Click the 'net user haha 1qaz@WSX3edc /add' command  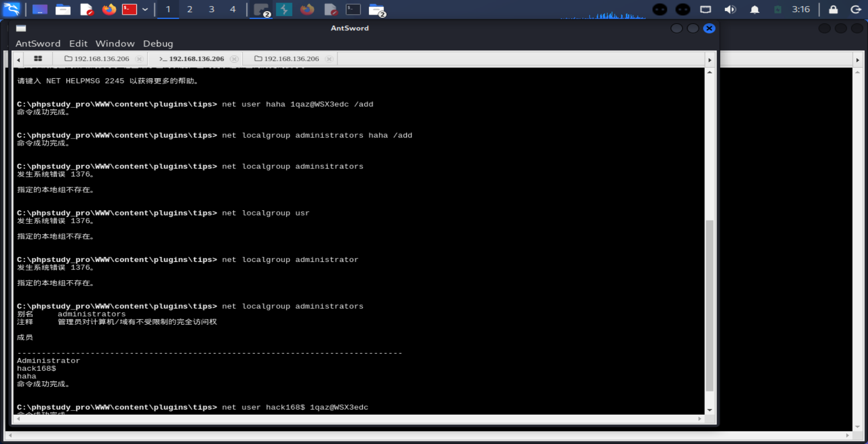(x=298, y=104)
